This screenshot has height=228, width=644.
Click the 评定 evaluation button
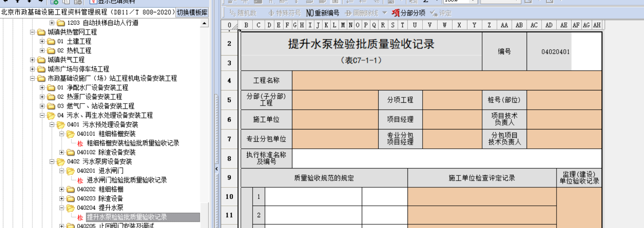(440, 13)
